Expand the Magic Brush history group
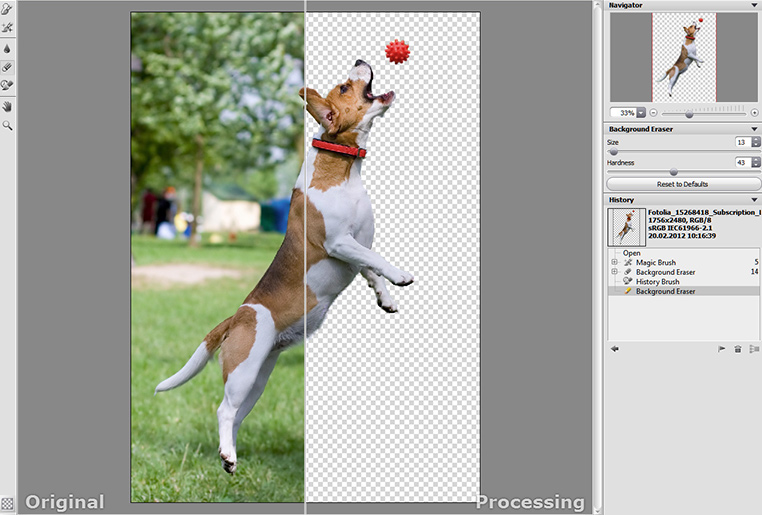 click(614, 263)
